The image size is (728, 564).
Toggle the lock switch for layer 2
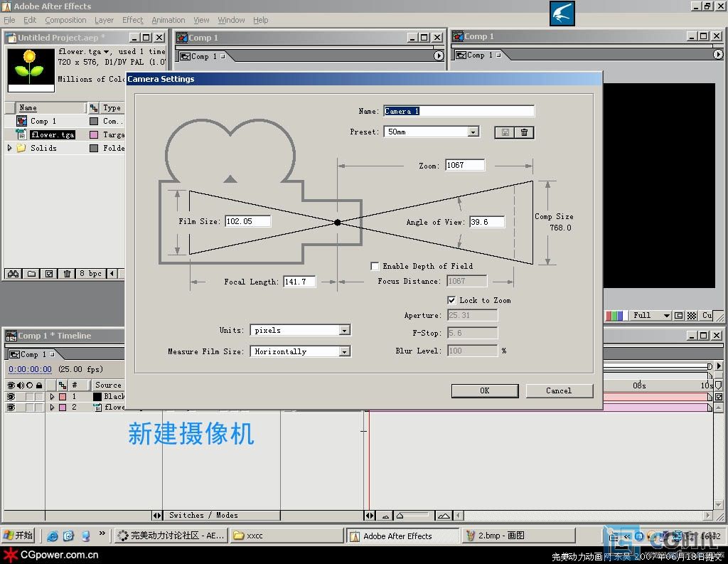pyautogui.click(x=38, y=408)
